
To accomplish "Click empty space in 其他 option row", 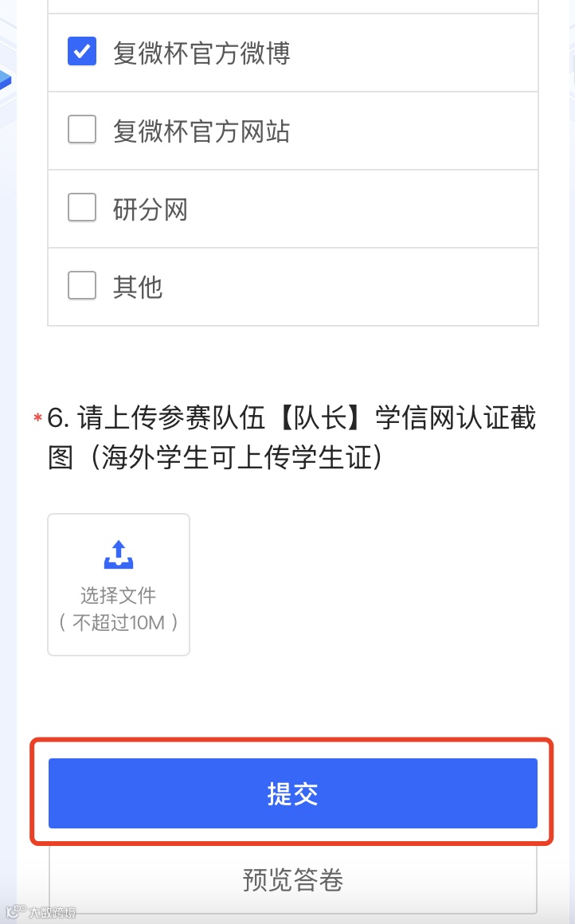I will [354, 287].
